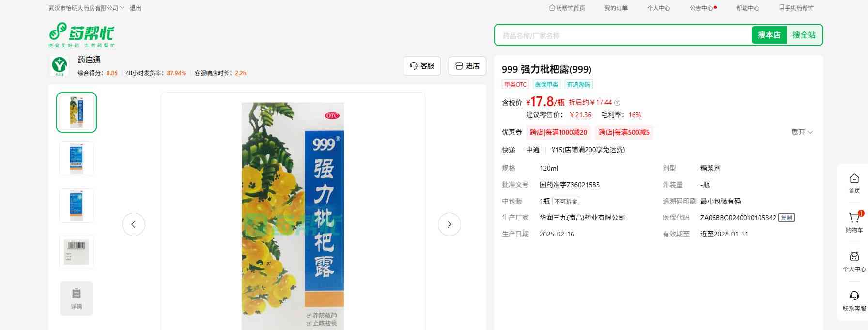
Task: Expand the coupon list with 展开
Action: [802, 132]
